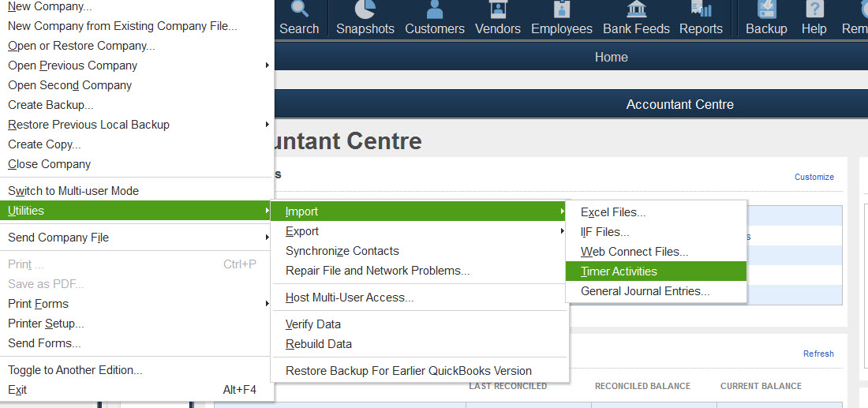Choose Excel Files from Import submenu

click(613, 212)
